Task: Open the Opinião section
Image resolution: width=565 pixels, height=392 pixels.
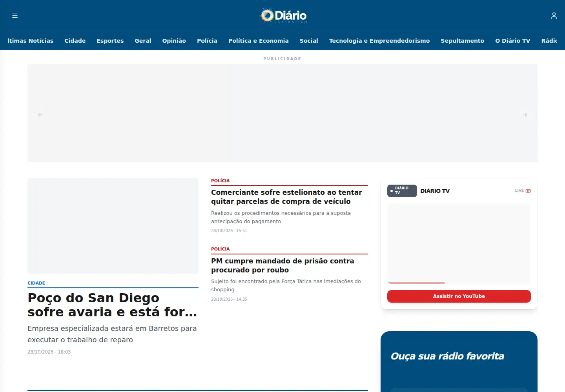Action: coord(174,41)
